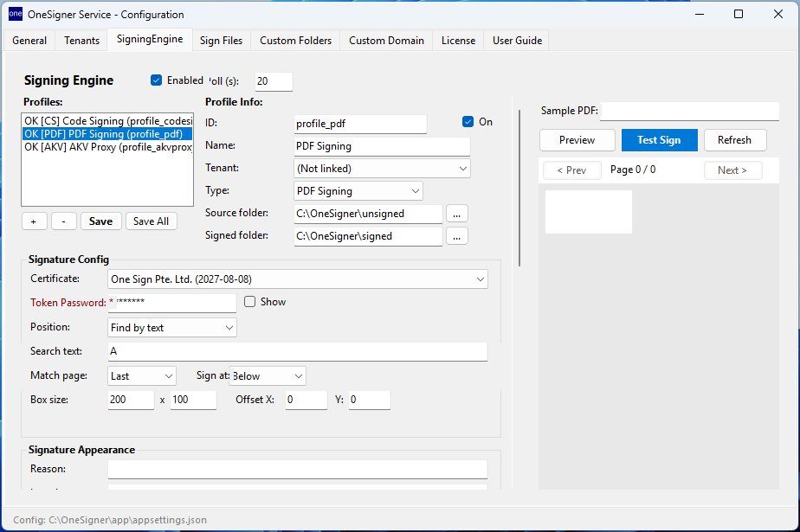800x532 pixels.
Task: Click the Save button
Action: click(x=100, y=221)
